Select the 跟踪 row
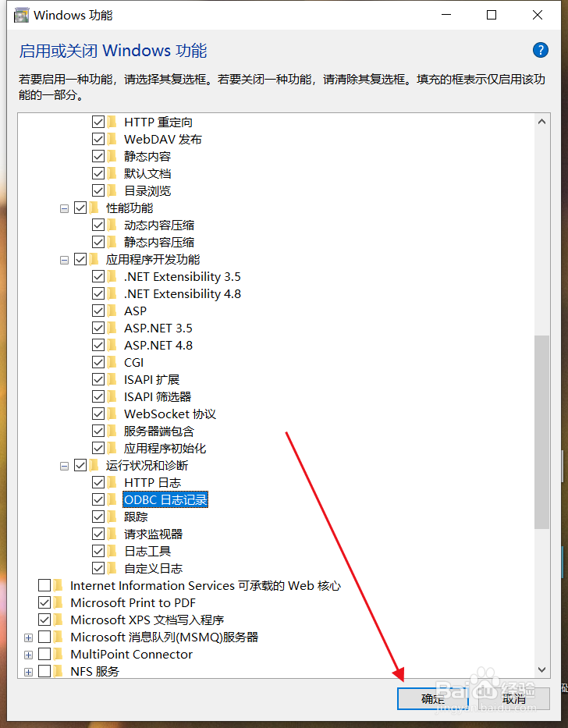This screenshot has width=568, height=728. [136, 517]
